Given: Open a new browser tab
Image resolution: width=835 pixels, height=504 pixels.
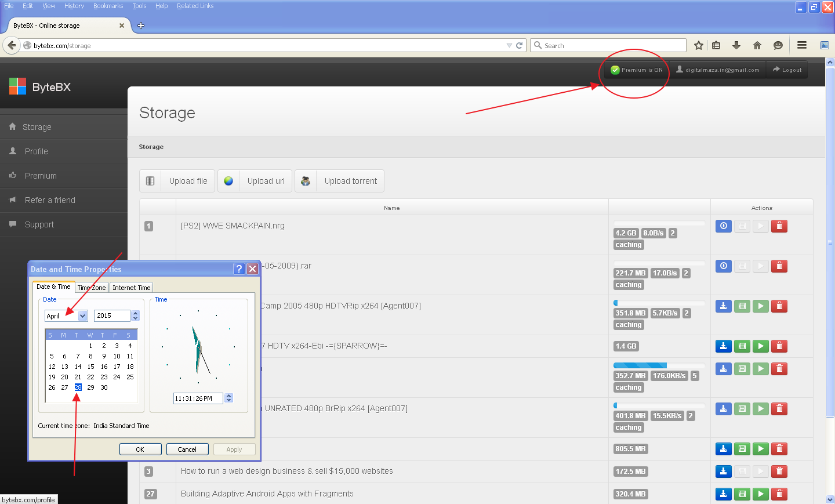Looking at the screenshot, I should pyautogui.click(x=140, y=26).
